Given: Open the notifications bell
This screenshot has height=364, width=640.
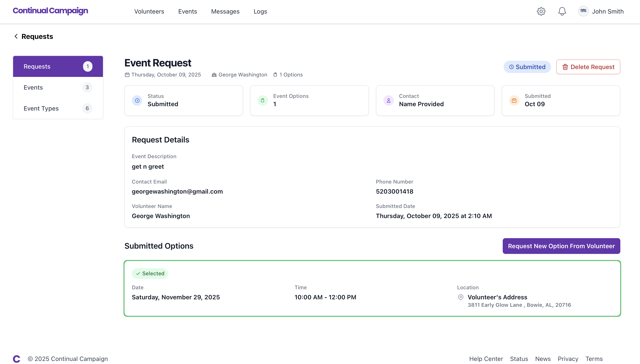Looking at the screenshot, I should point(562,11).
